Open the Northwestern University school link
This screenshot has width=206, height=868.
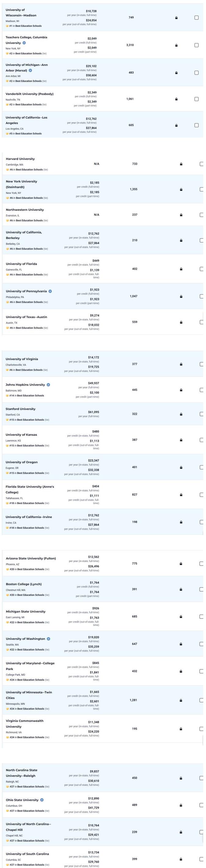click(x=25, y=210)
